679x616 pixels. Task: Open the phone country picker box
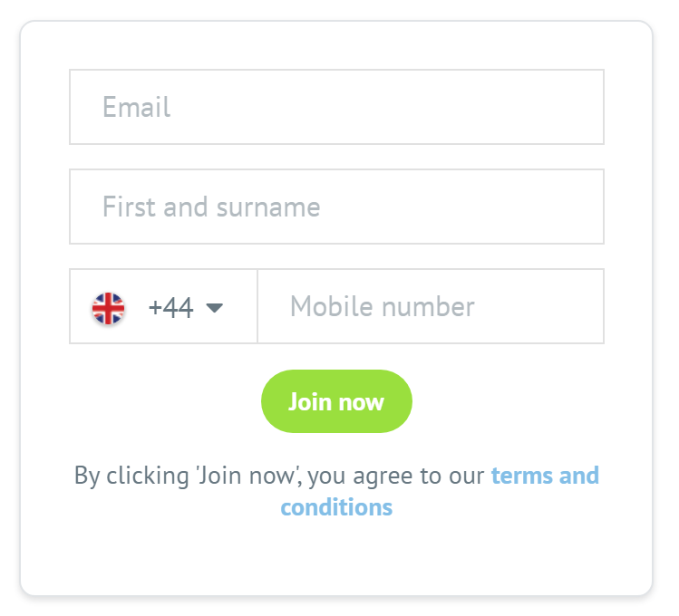click(164, 306)
